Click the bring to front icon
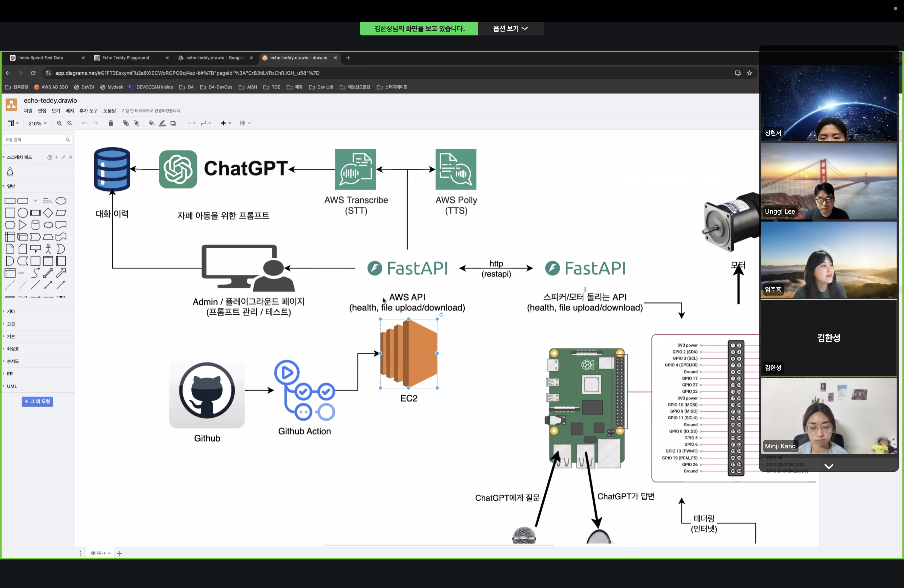Screen dimensions: 904x588 (x=126, y=123)
